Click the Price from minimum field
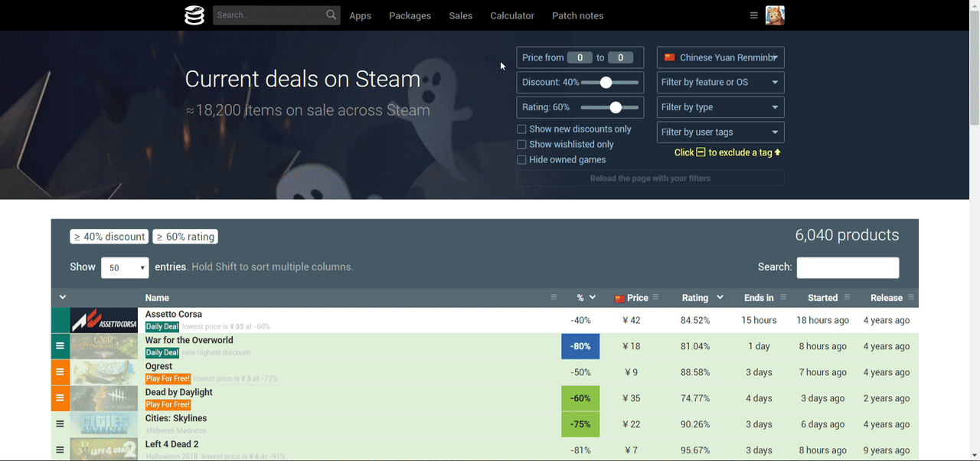This screenshot has width=980, height=461. click(x=580, y=57)
